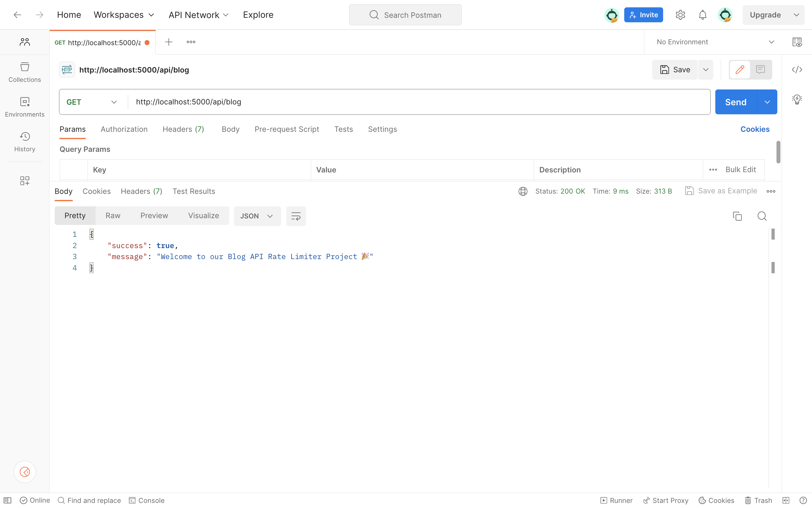Expand the Workspaces menu
The height and width of the screenshot is (508, 812).
[124, 15]
